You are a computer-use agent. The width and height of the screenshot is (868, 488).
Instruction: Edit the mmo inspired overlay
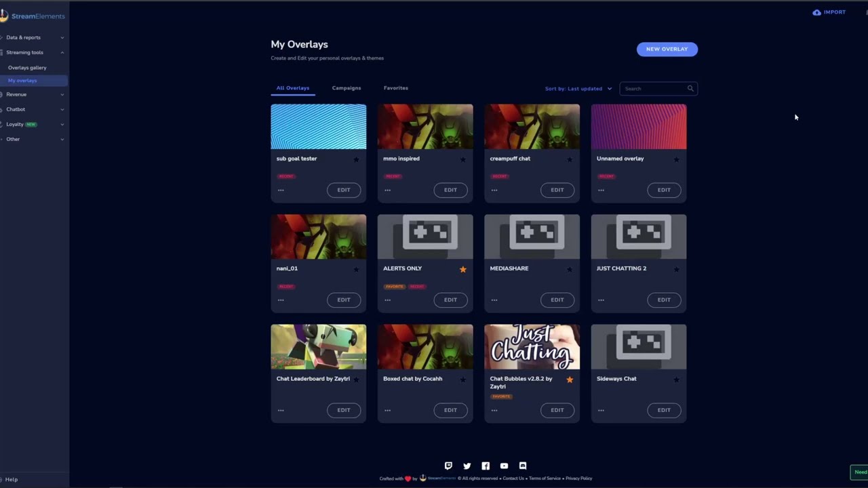(x=450, y=190)
